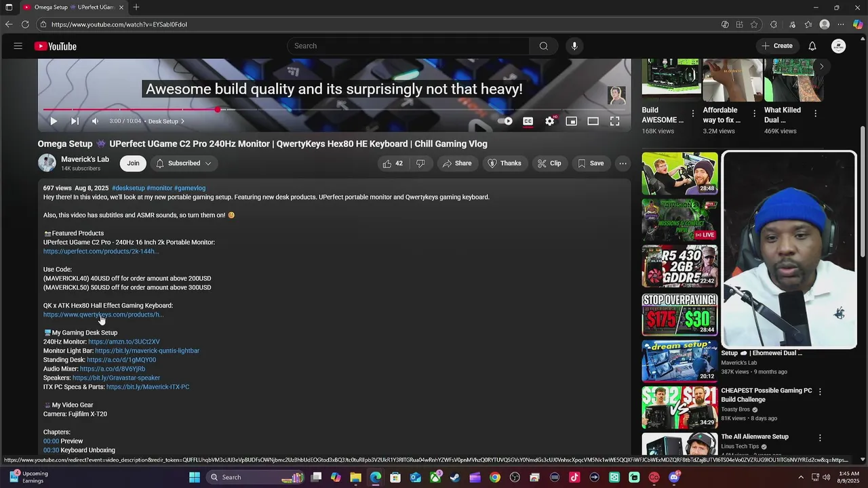Open the qwertykeys.com products link

[103, 314]
